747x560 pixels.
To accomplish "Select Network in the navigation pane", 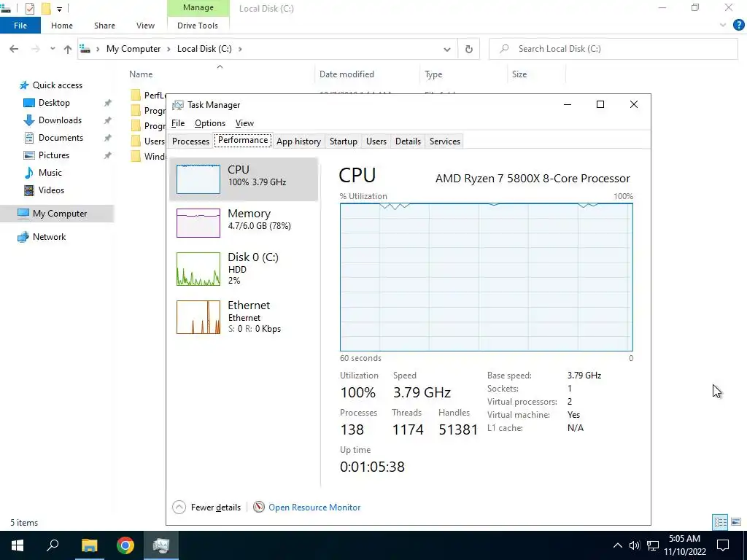I will [49, 237].
